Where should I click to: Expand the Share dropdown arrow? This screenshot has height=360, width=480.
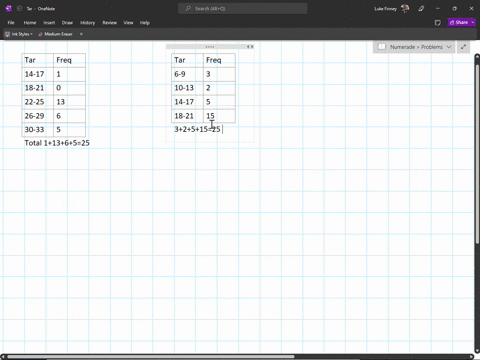coord(473,22)
